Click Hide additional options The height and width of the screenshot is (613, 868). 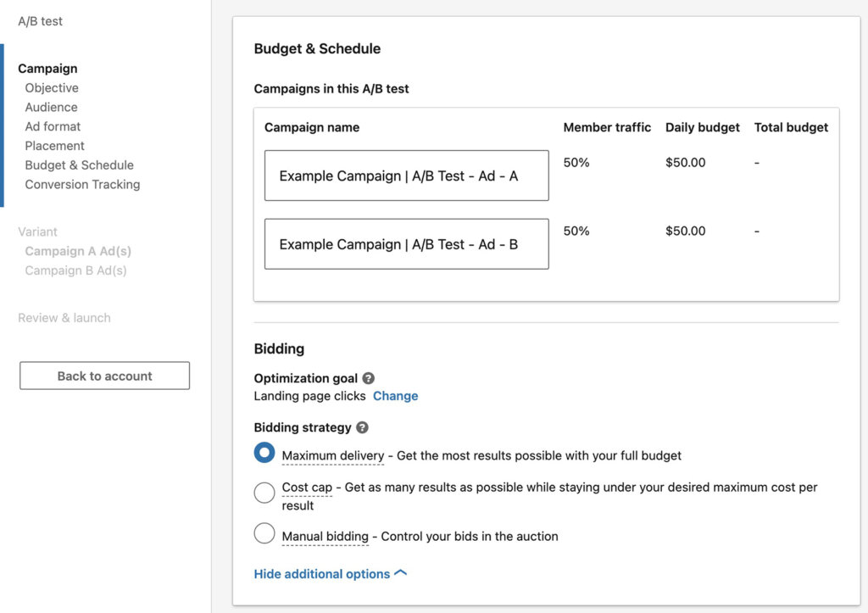point(323,573)
